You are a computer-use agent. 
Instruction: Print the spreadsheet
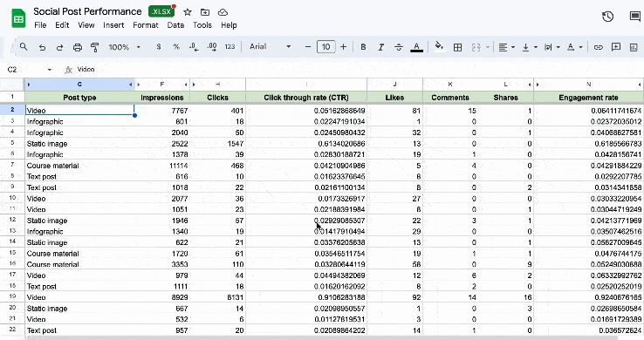coord(77,47)
